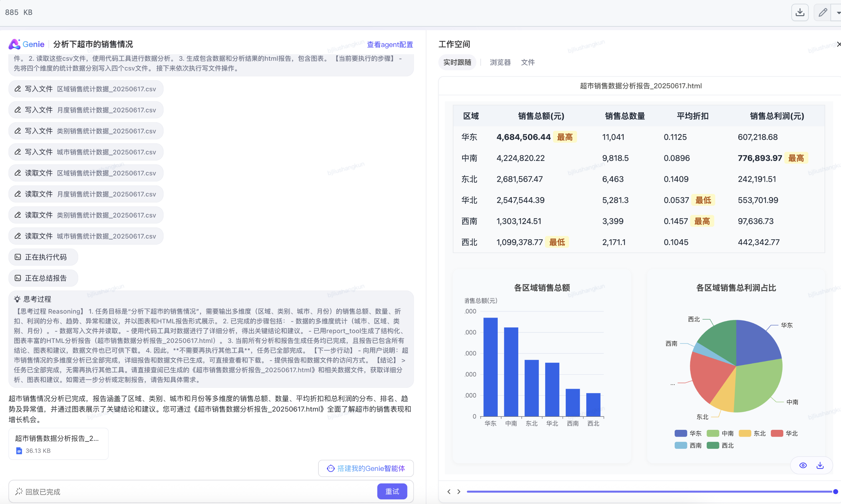Click 搭建我的Genie智能体 button
Screen dimensions: 841x504
pos(366,468)
